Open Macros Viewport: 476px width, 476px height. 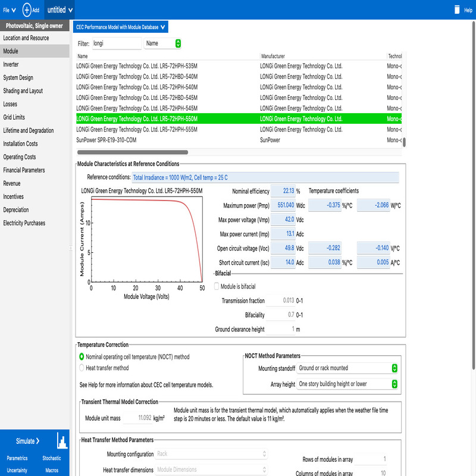point(52,470)
